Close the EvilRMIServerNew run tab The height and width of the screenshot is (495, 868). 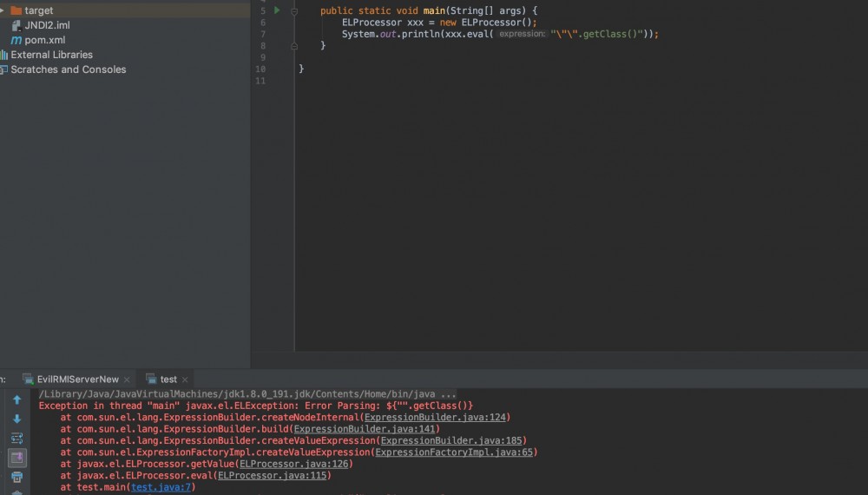click(x=127, y=379)
